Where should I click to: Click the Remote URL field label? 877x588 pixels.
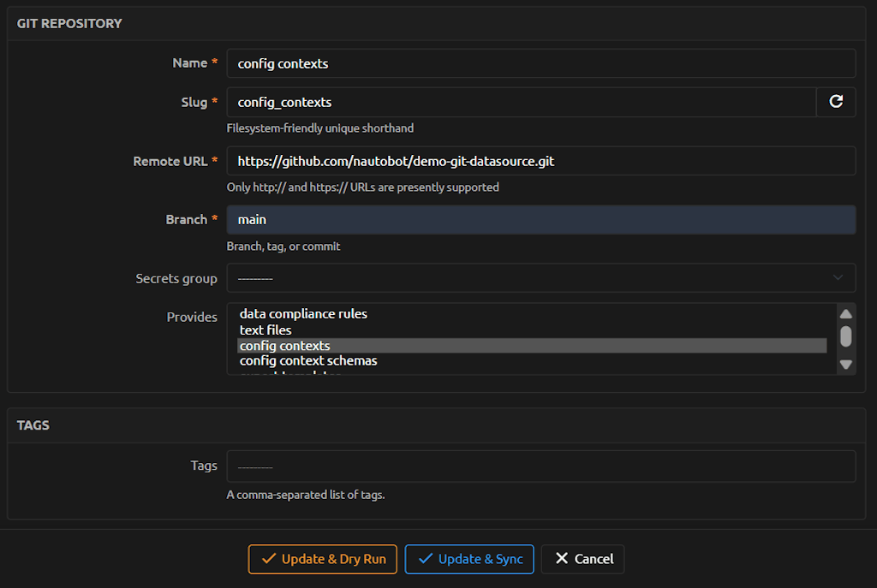point(170,161)
